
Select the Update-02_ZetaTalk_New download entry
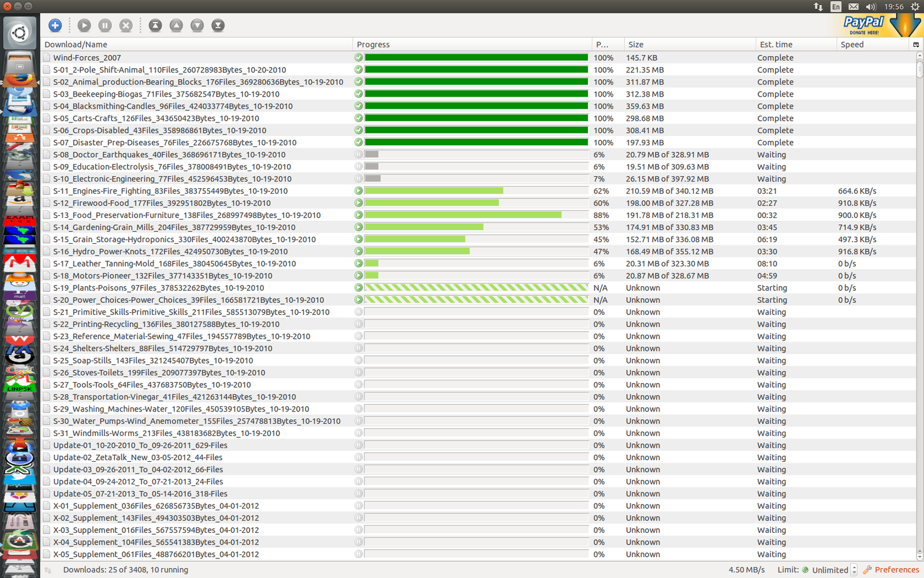(137, 458)
